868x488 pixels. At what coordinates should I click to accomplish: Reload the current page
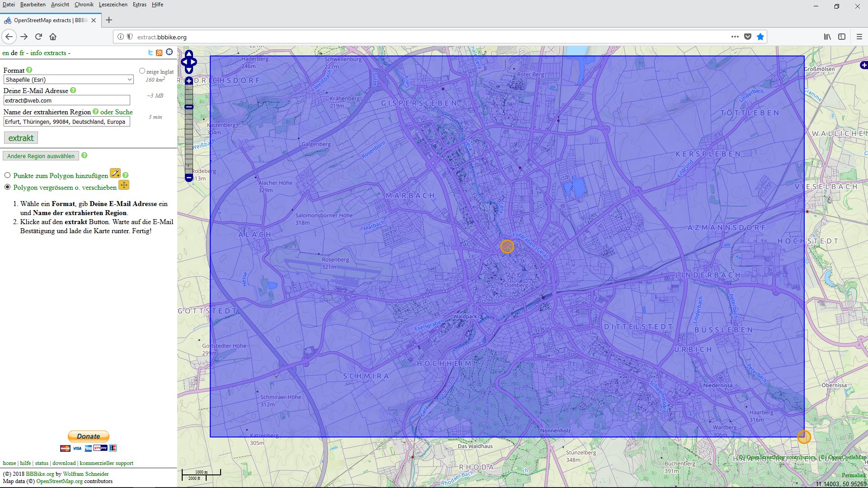[x=38, y=37]
